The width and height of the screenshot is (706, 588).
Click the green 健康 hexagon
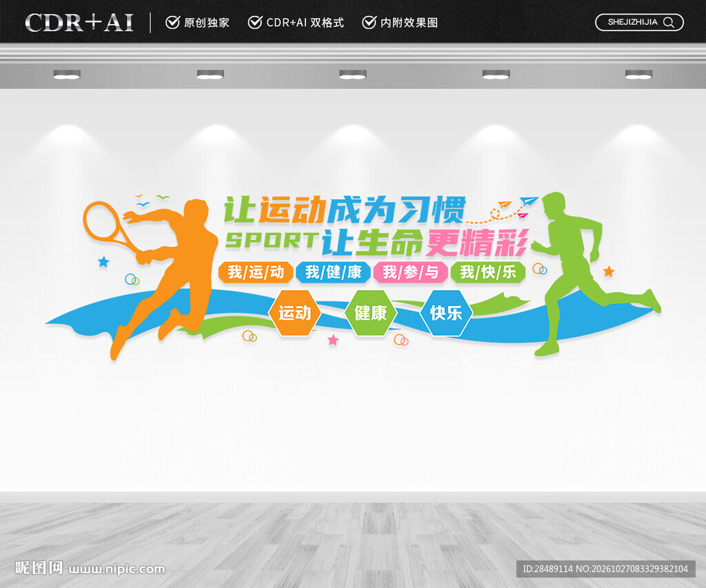click(x=370, y=313)
